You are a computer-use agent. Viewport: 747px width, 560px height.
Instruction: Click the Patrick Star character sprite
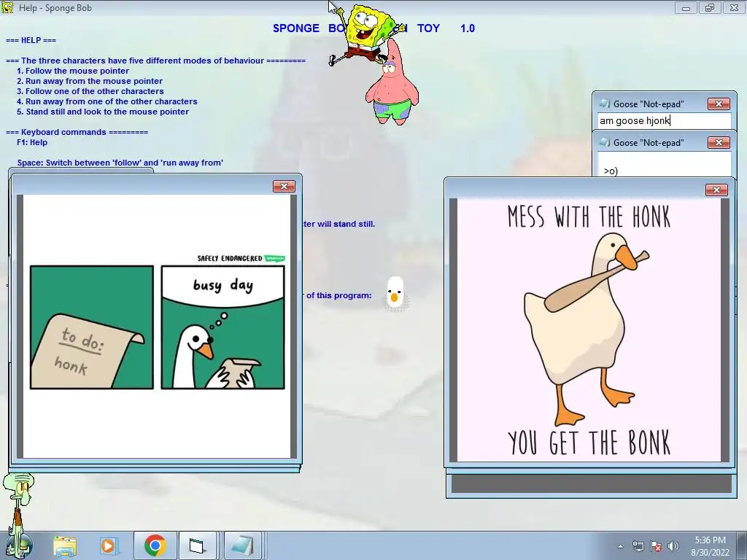392,83
